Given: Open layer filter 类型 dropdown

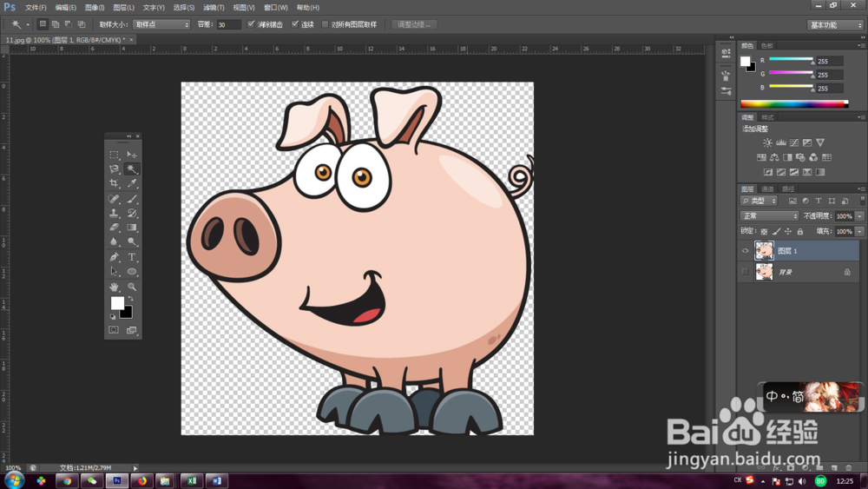Looking at the screenshot, I should (759, 201).
